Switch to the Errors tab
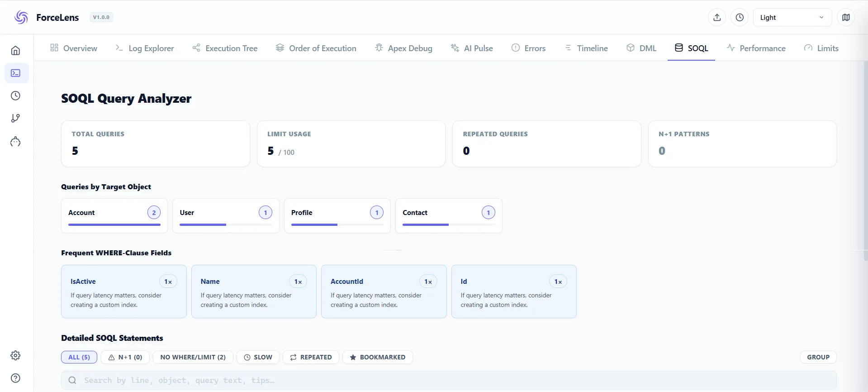Viewport: 868px width, 392px height. 528,48
